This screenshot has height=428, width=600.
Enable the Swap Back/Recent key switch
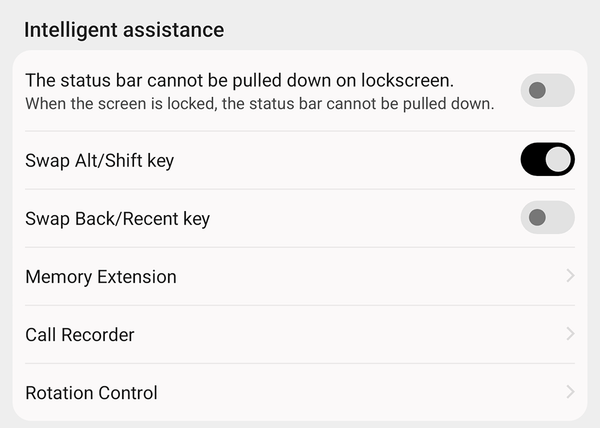[x=547, y=218]
